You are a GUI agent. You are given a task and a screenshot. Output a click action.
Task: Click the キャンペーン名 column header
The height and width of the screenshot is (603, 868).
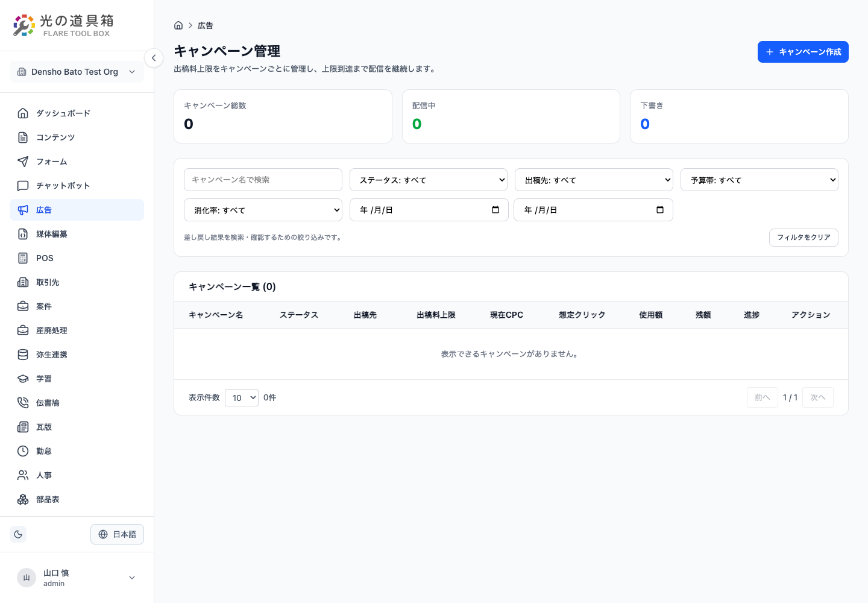pos(216,315)
